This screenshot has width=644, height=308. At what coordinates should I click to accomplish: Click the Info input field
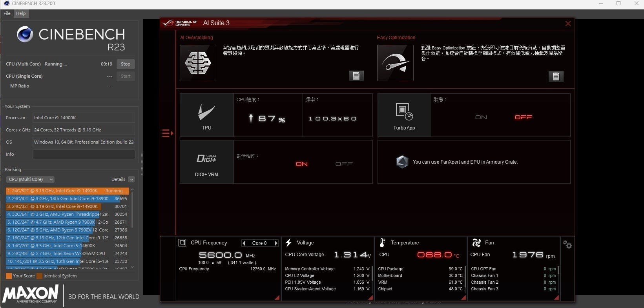point(84,154)
